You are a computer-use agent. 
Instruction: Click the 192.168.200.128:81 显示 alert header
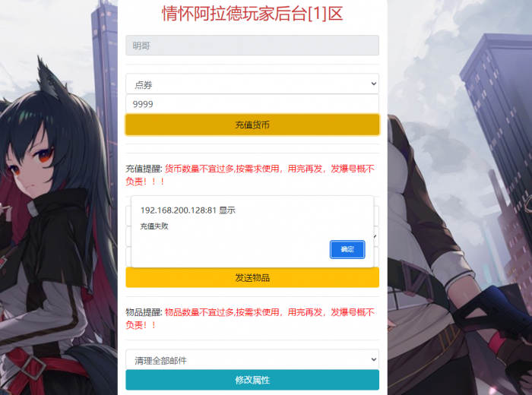pos(188,210)
